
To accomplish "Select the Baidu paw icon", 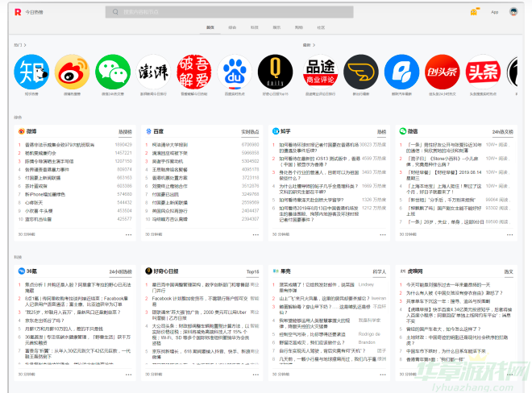I will (x=235, y=72).
